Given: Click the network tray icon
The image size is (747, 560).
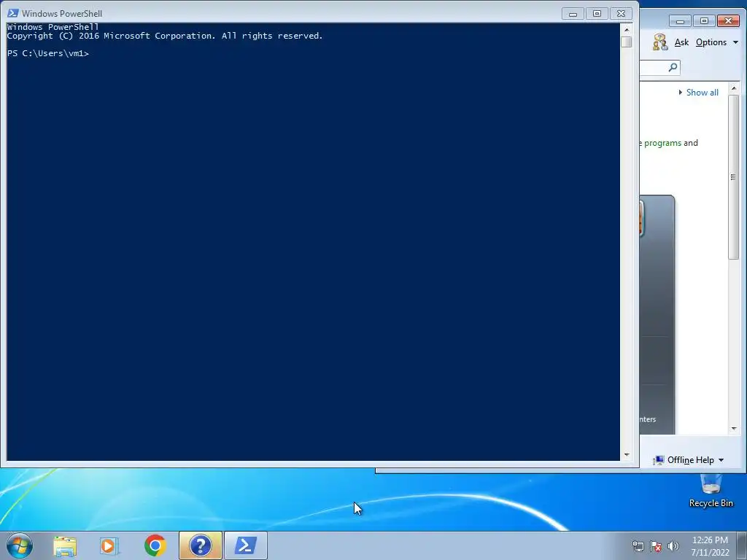Looking at the screenshot, I should 638,546.
